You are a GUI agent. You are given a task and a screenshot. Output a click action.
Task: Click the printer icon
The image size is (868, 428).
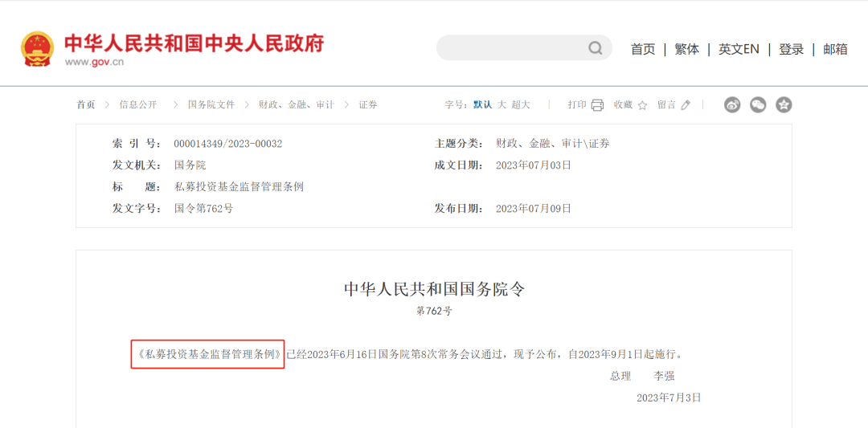pos(597,105)
